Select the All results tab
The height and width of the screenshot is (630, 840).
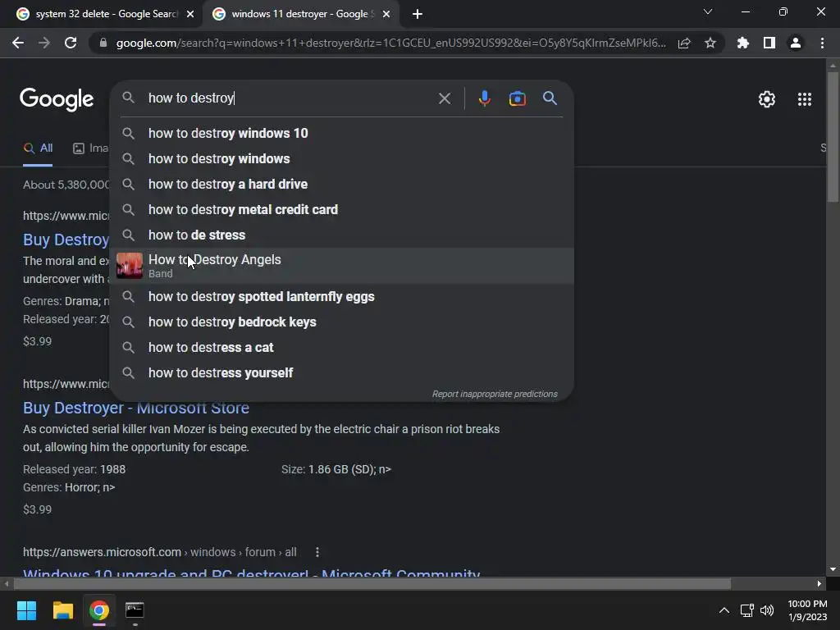tap(38, 148)
